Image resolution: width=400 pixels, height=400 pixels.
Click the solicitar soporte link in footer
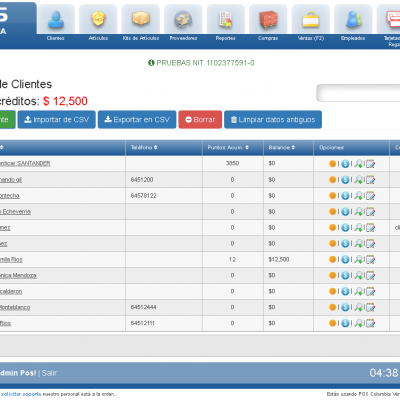click(x=21, y=394)
